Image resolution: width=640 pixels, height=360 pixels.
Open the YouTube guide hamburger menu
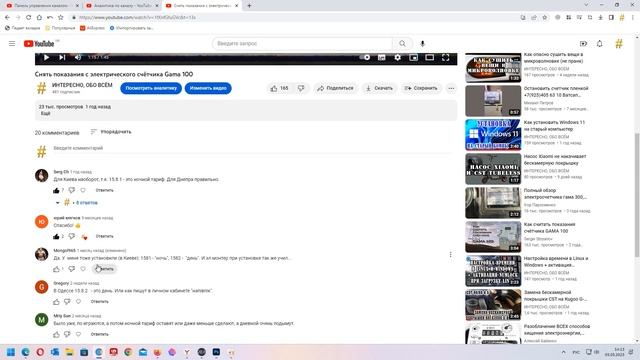pyautogui.click(x=12, y=43)
